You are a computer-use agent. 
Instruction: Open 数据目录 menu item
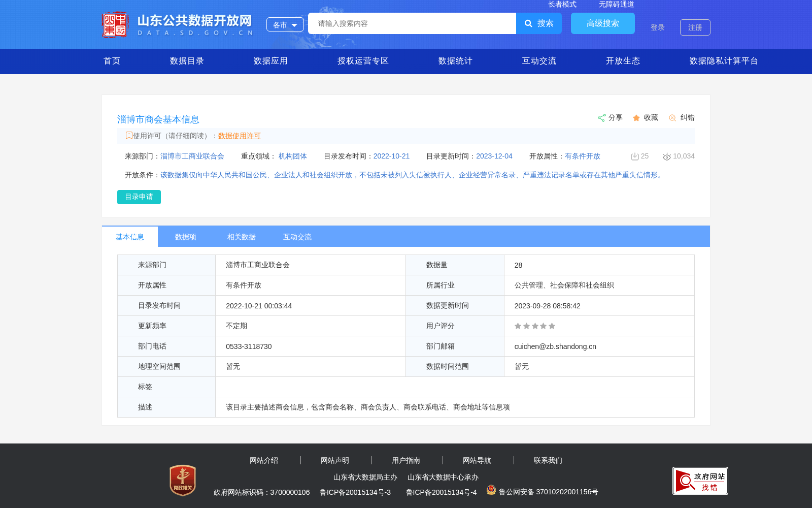tap(187, 61)
